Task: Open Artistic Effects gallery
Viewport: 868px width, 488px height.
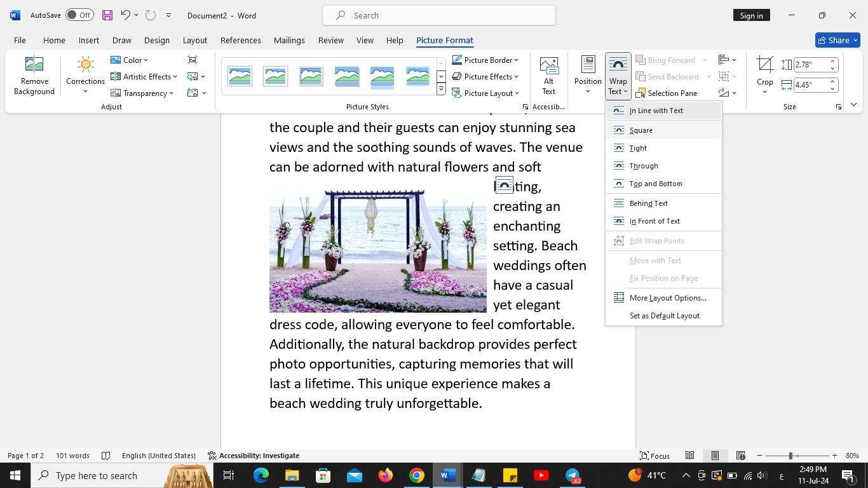Action: tap(145, 76)
